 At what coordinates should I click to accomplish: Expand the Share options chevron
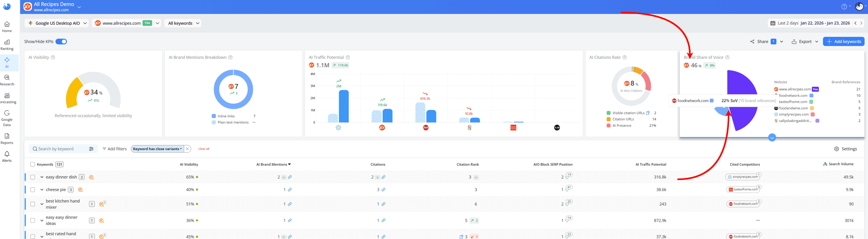click(x=781, y=42)
